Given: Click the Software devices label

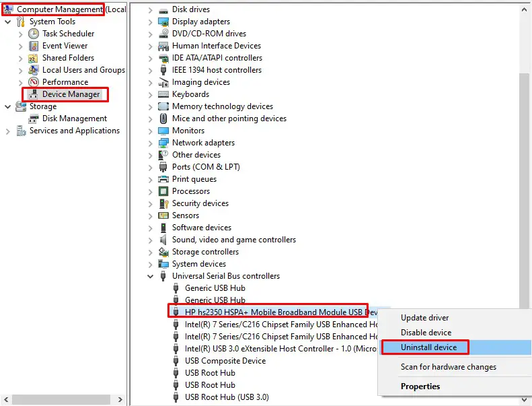Looking at the screenshot, I should [x=202, y=228].
